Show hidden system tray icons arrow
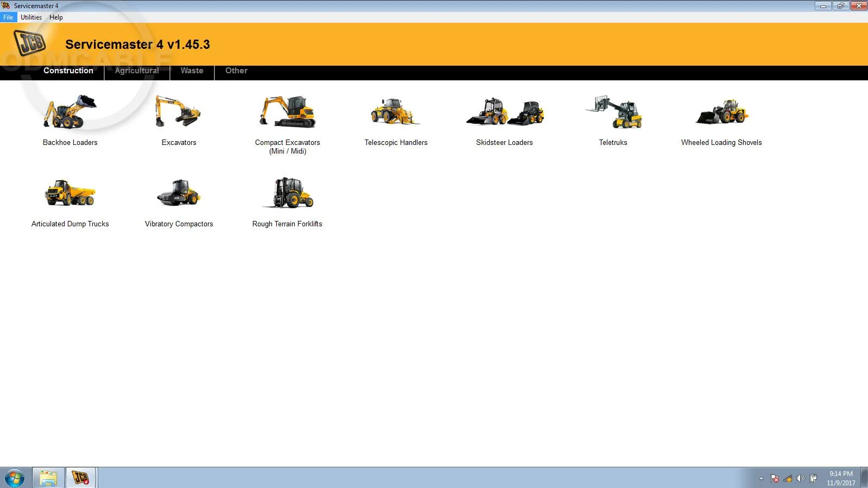 click(761, 478)
